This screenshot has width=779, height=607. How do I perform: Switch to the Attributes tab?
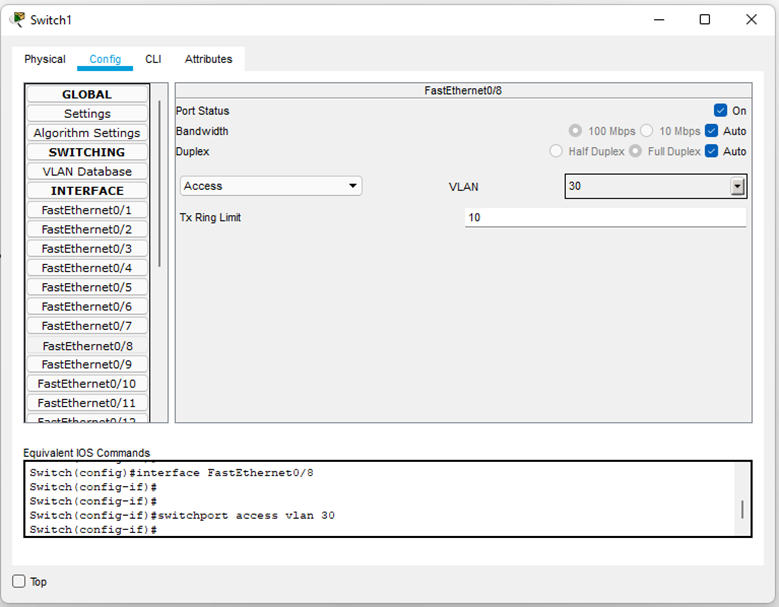click(208, 59)
